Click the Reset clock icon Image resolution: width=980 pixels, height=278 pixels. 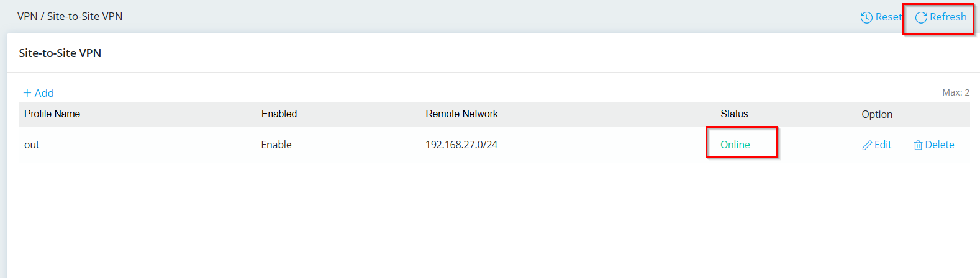[x=866, y=17]
